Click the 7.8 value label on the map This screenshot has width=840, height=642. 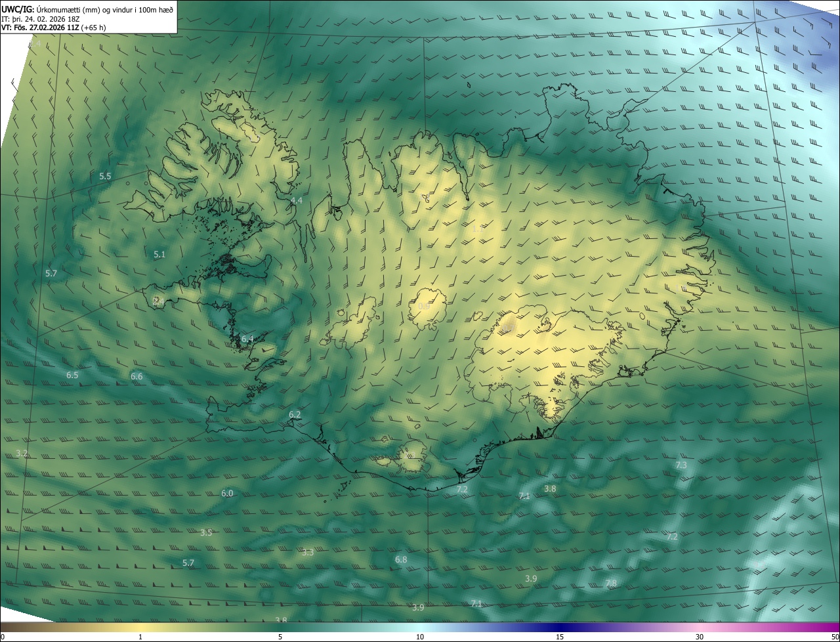(611, 584)
